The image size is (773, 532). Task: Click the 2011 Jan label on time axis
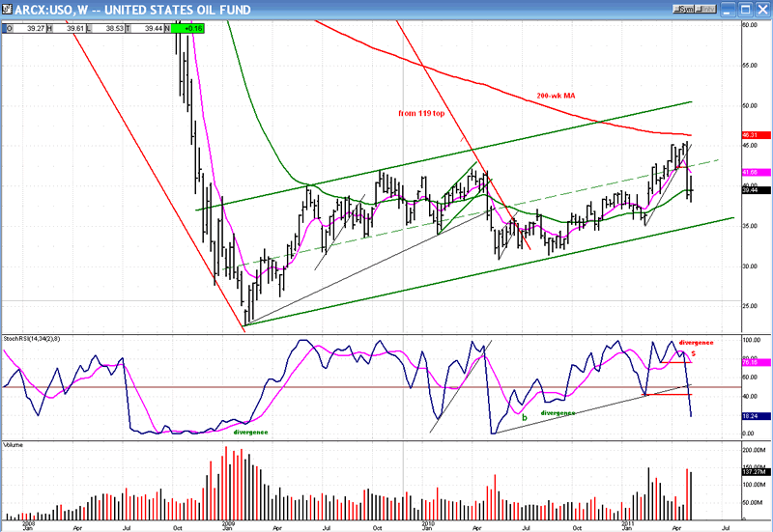pos(627,525)
